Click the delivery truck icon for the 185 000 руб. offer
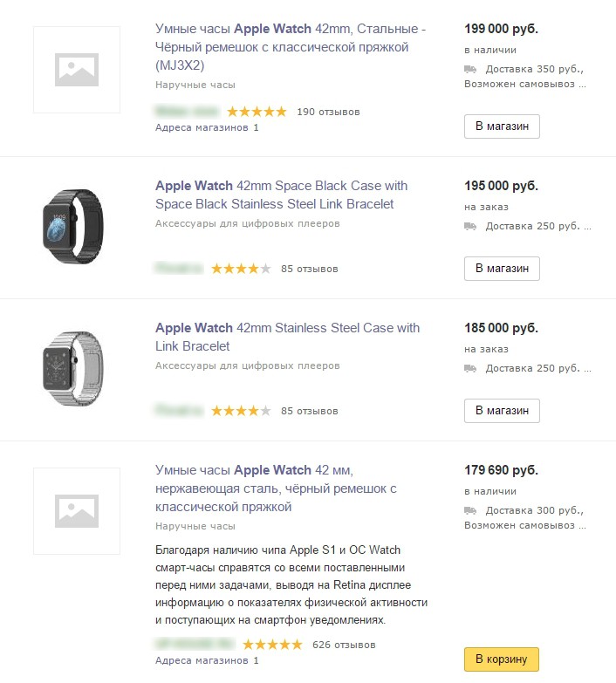This screenshot has width=616, height=683. coord(470,368)
